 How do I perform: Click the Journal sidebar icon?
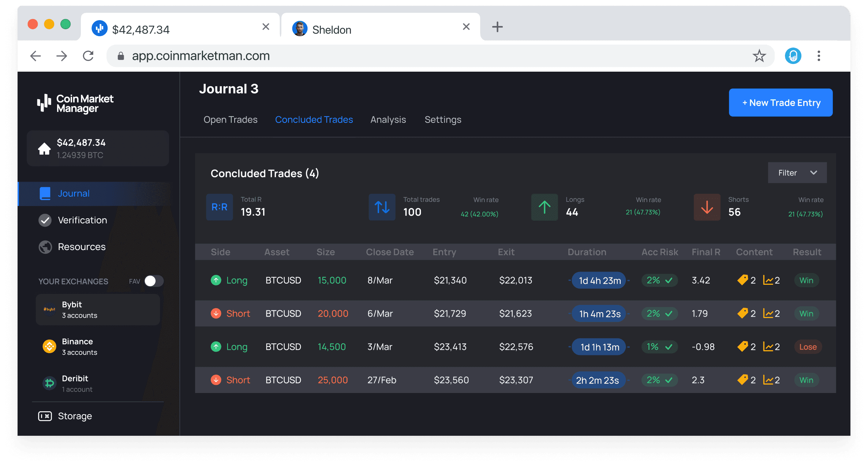(45, 193)
